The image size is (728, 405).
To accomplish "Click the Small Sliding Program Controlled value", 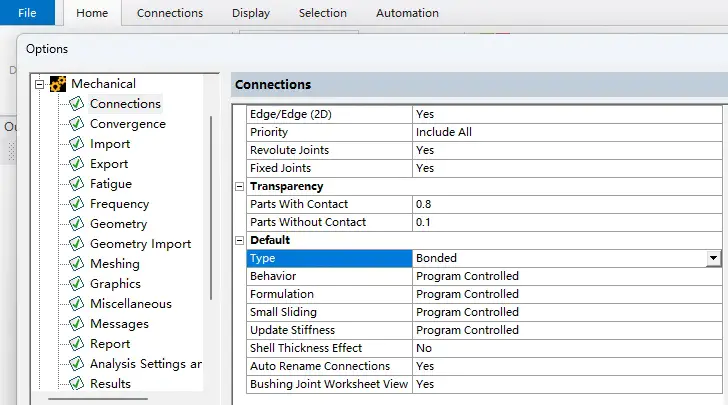I will (x=567, y=312).
